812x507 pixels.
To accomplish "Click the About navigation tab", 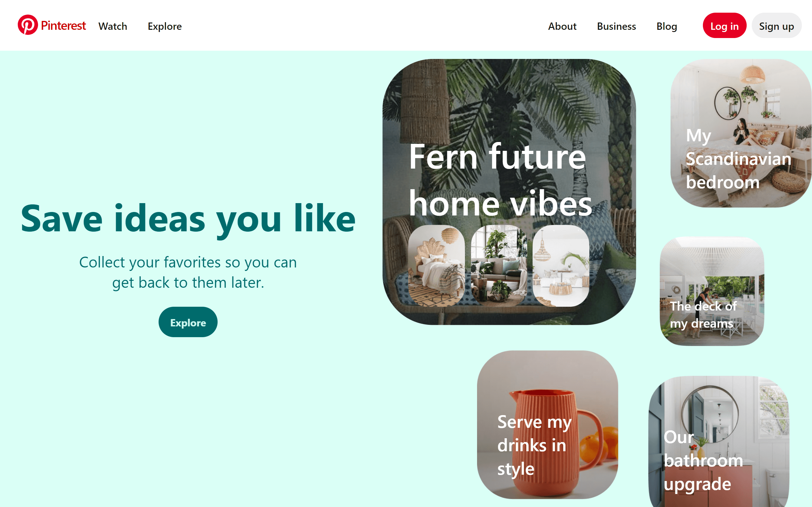I will (x=562, y=26).
